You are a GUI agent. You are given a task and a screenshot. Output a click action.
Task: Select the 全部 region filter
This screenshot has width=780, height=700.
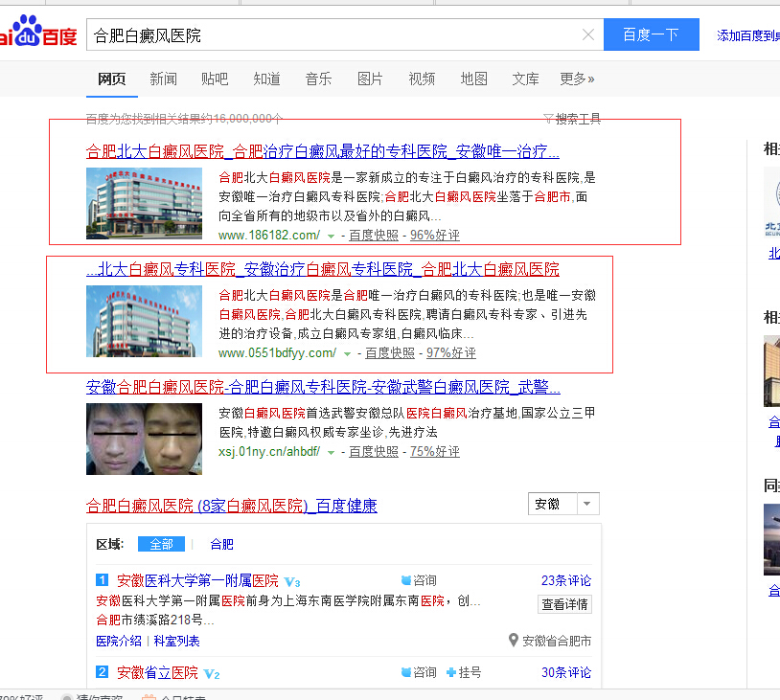click(x=161, y=544)
